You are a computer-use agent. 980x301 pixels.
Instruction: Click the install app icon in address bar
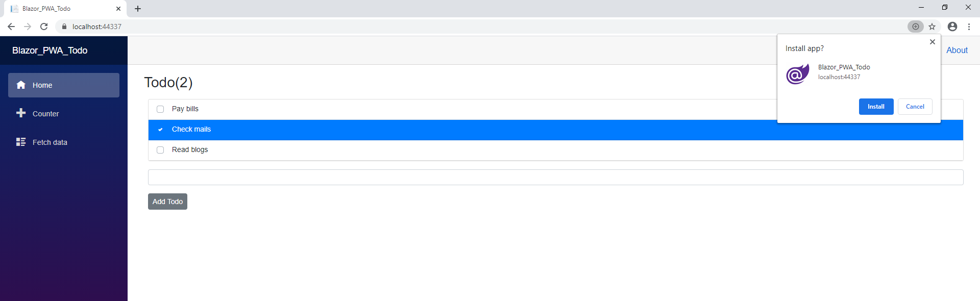click(x=915, y=27)
